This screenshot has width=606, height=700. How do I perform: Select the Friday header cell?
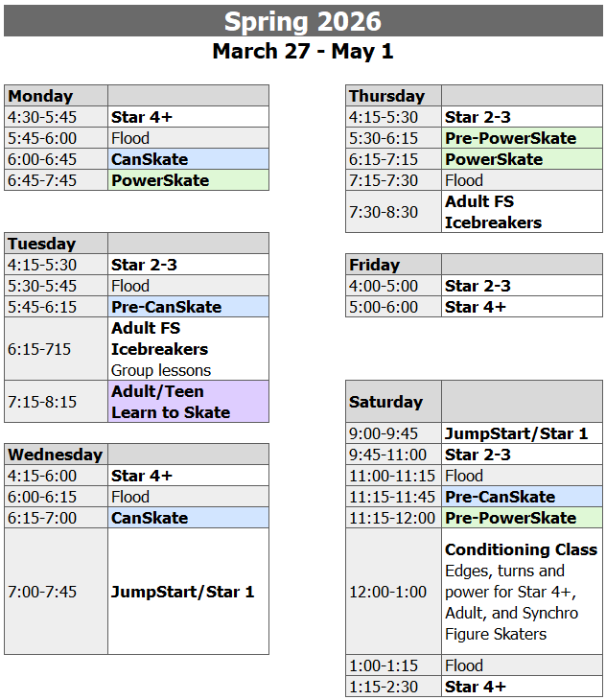click(x=393, y=265)
